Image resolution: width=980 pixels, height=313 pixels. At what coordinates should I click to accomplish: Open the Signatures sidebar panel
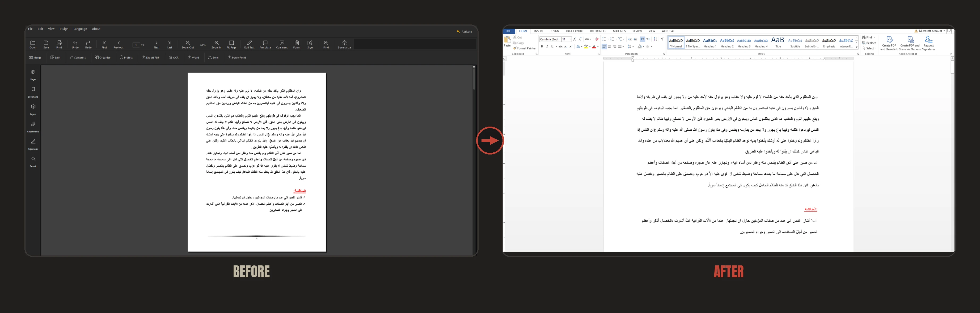(x=33, y=144)
